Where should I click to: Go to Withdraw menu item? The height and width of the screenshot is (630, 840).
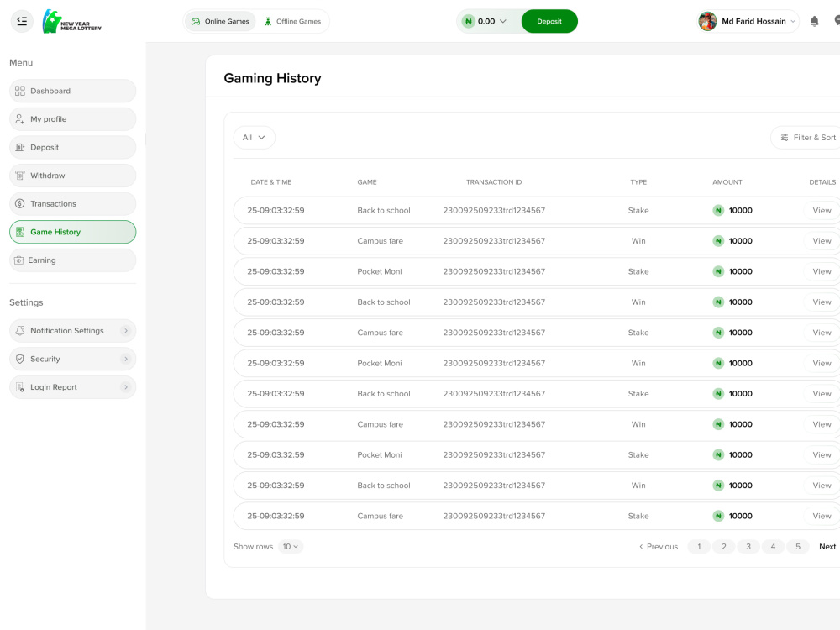coord(73,176)
